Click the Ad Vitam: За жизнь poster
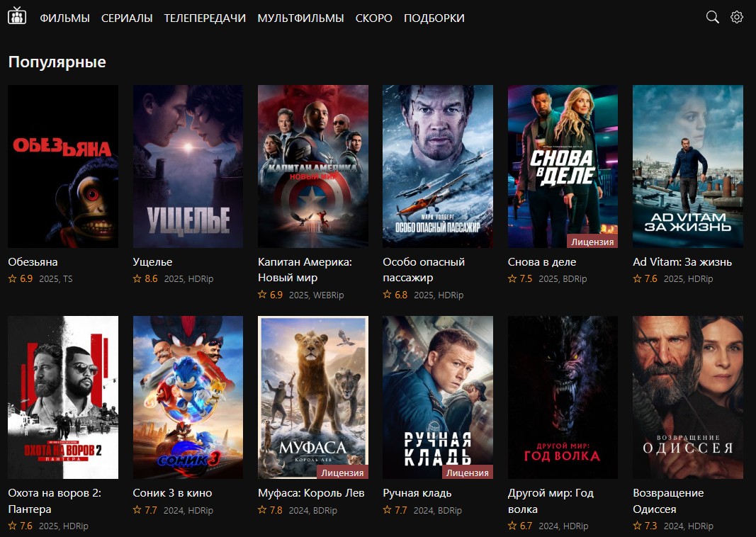Viewport: 756px width, 537px height. [687, 166]
